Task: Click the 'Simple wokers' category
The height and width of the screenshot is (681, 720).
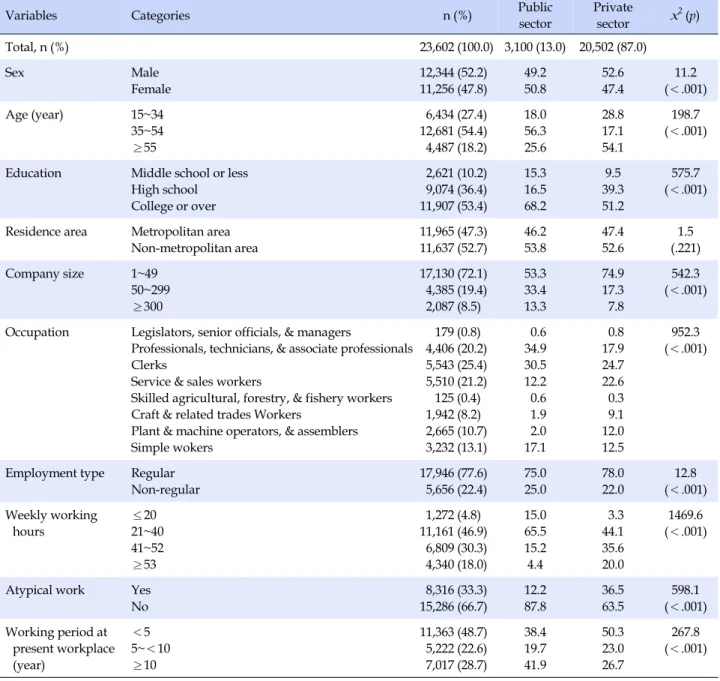Action: tap(172, 448)
